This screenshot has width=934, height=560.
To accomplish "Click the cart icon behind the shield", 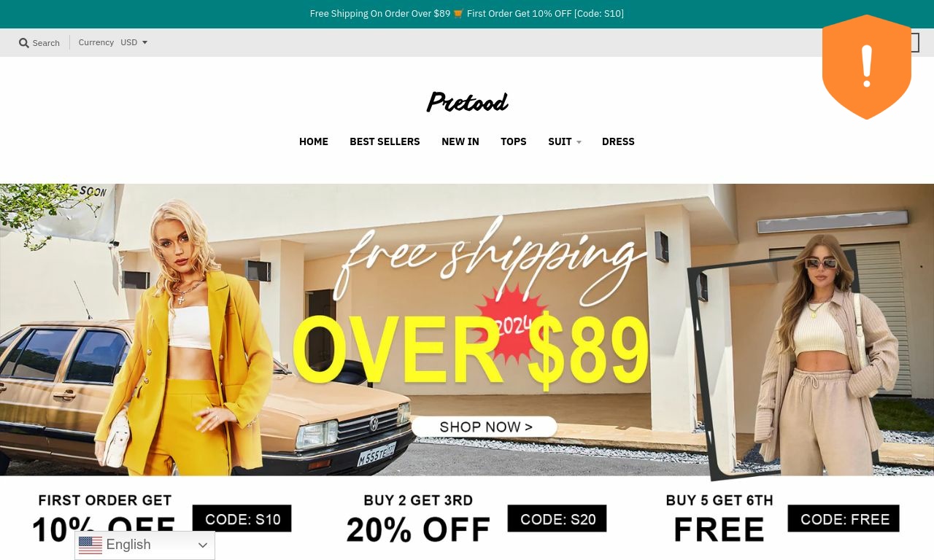I will 914,43.
